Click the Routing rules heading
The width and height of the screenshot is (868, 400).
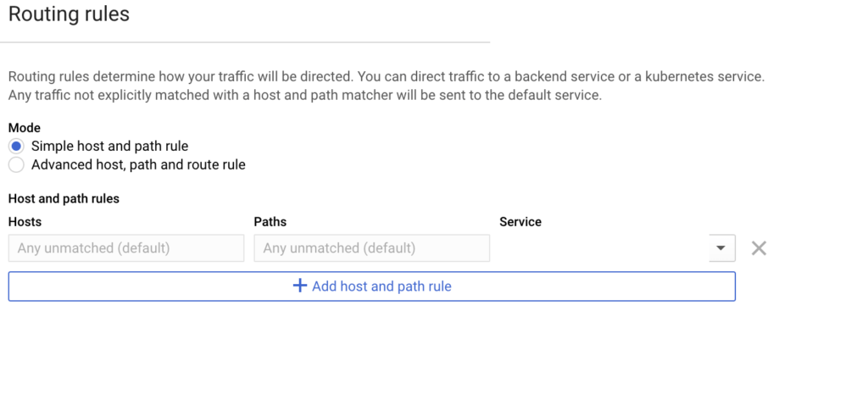pos(70,14)
